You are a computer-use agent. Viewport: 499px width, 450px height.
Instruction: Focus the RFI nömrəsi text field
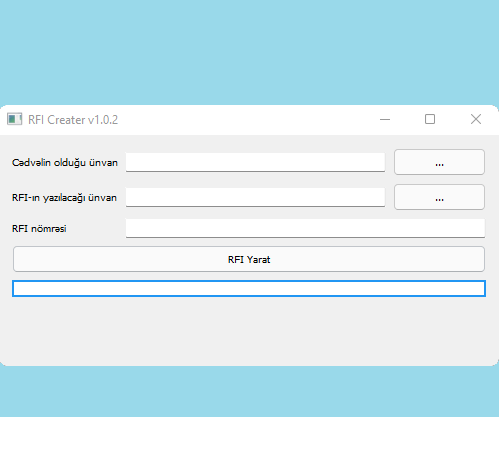[x=305, y=228]
